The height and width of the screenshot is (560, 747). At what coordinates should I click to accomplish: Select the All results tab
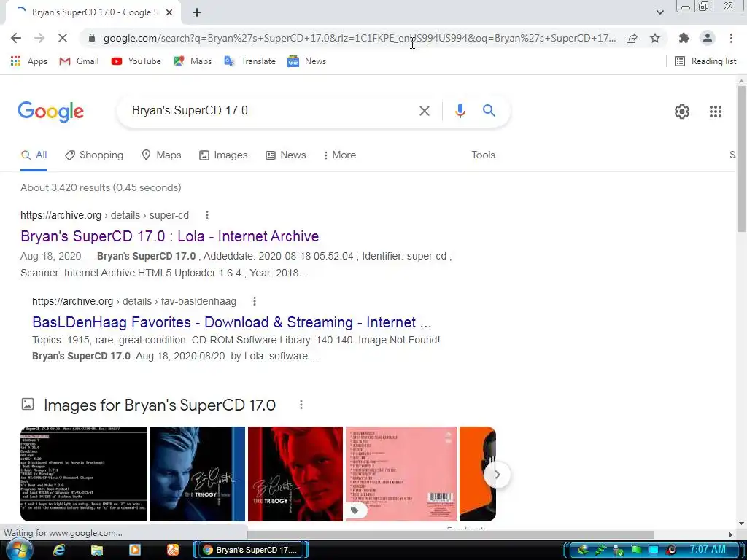point(34,155)
